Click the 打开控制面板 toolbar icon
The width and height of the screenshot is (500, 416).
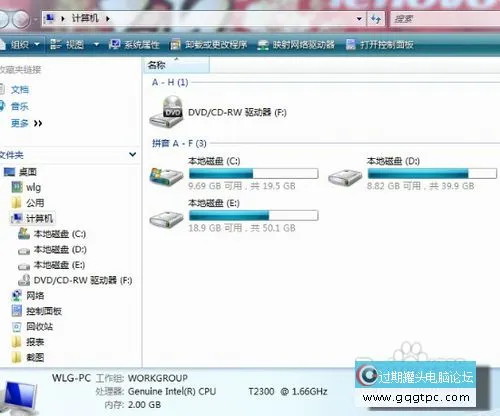[351, 44]
